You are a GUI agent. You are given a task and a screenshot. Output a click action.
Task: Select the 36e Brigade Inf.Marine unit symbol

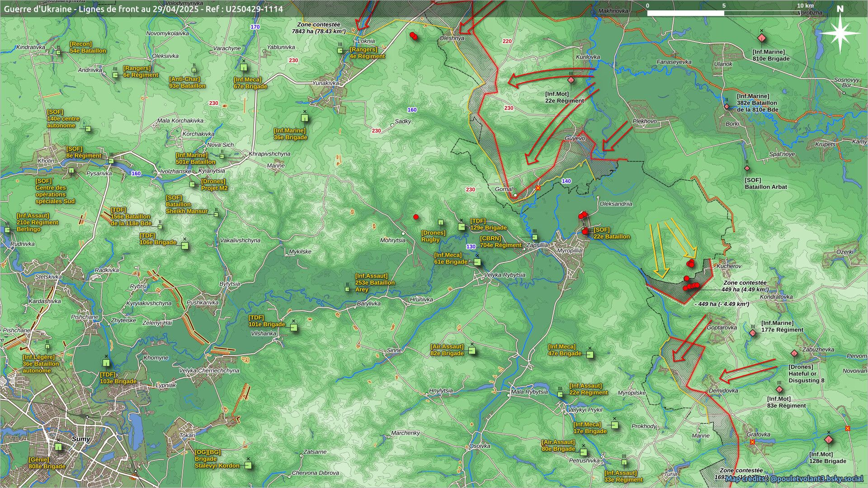(x=305, y=118)
